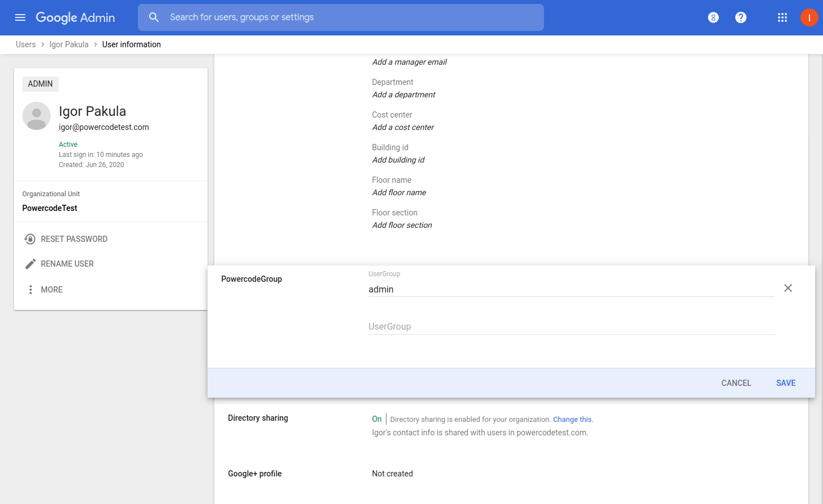Edit the admin UserGroup field
The width and height of the screenshot is (823, 504).
click(x=572, y=289)
